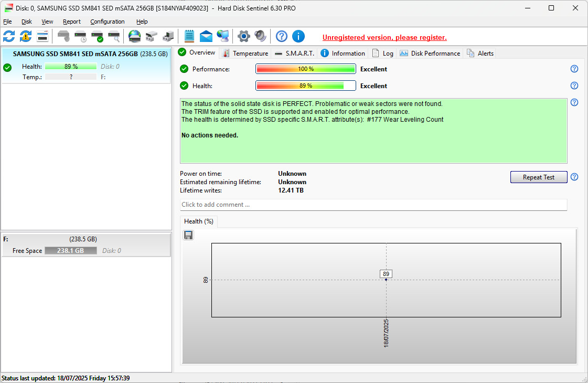Open the File menu
The image size is (588, 383).
(7, 22)
